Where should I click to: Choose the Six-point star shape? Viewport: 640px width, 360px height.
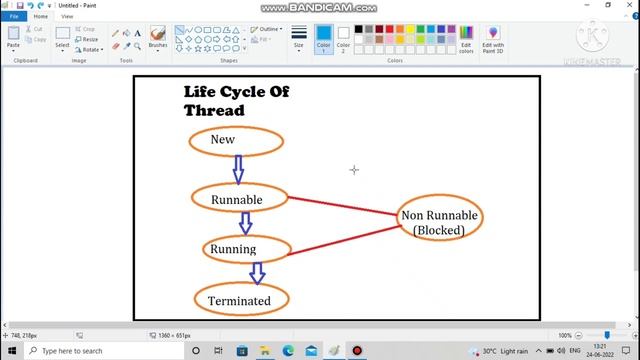(207, 49)
